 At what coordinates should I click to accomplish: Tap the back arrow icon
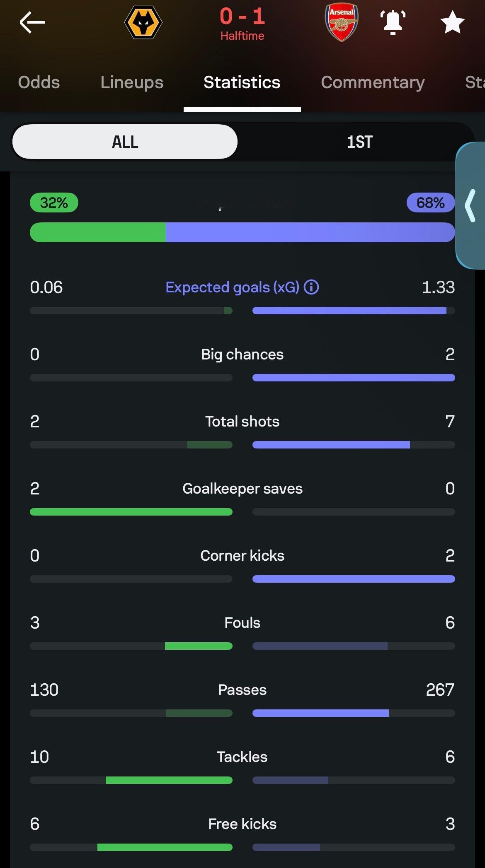pyautogui.click(x=32, y=22)
